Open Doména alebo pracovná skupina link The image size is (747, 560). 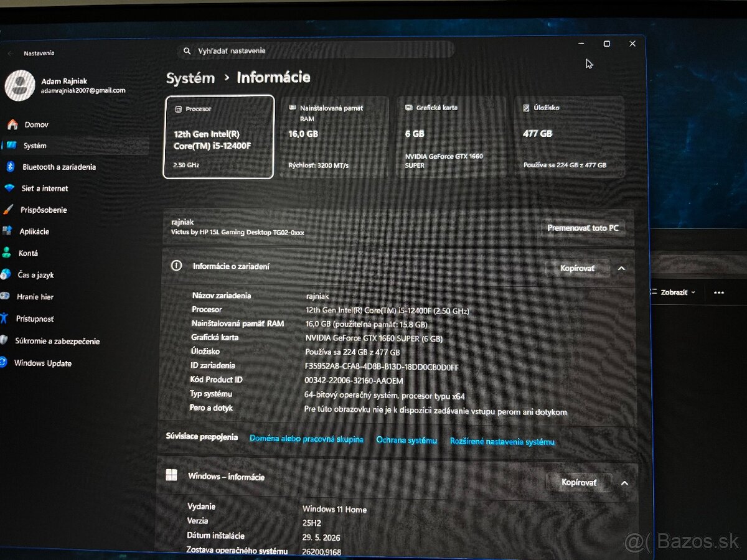point(306,439)
